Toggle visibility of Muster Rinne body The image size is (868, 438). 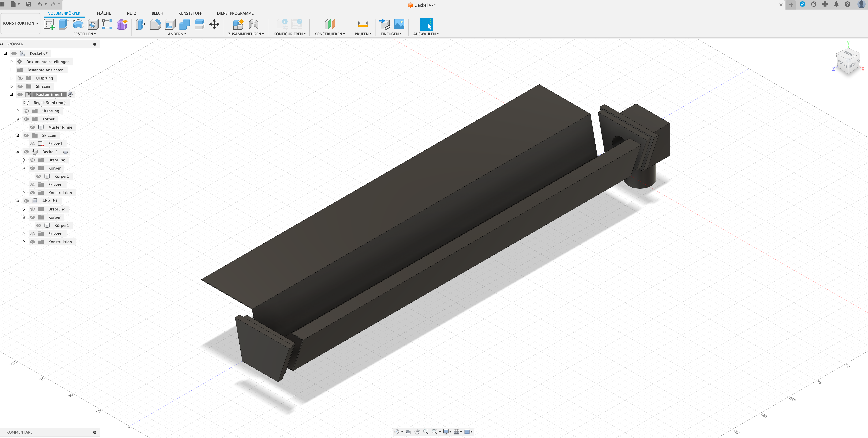32,127
